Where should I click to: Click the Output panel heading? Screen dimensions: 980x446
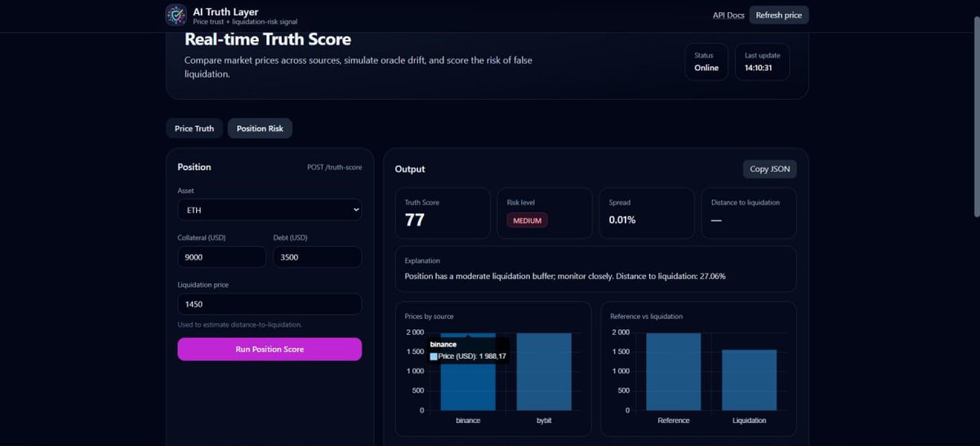click(x=410, y=169)
